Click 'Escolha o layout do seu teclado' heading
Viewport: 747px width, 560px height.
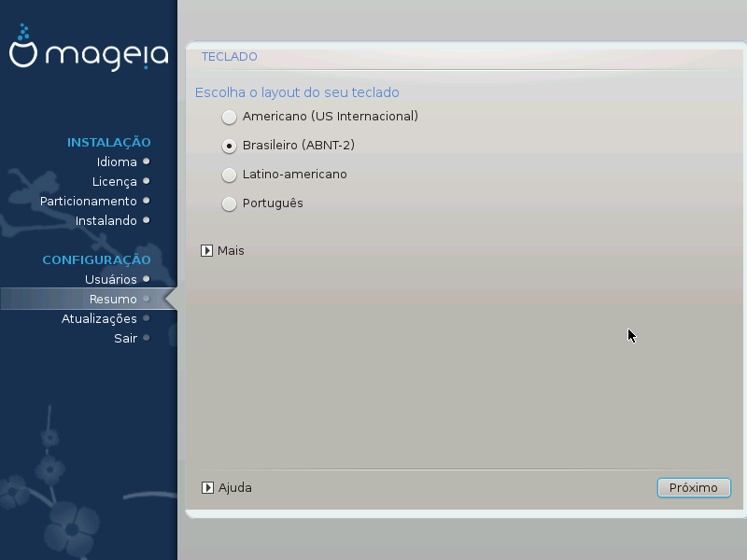[x=297, y=92]
